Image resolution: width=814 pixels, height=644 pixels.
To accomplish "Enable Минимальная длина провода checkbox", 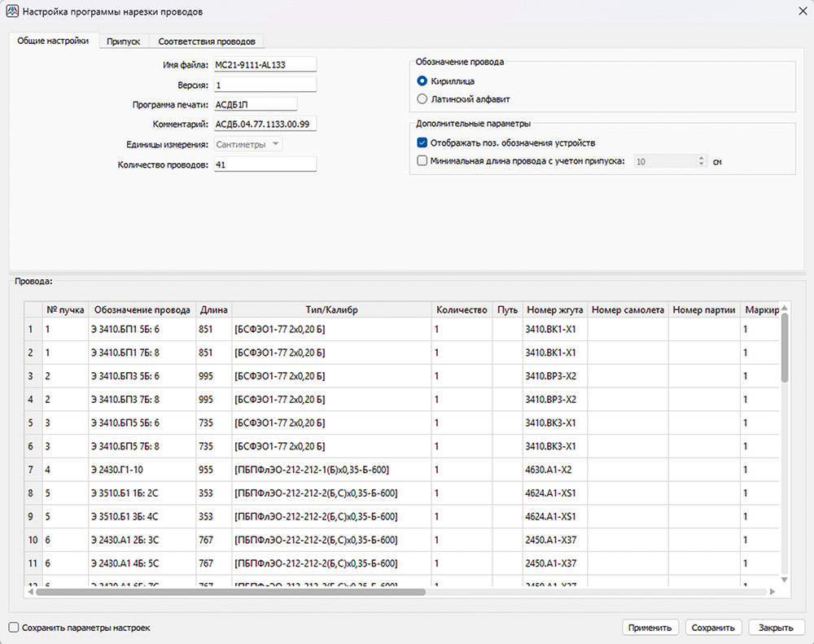I will click(x=422, y=161).
